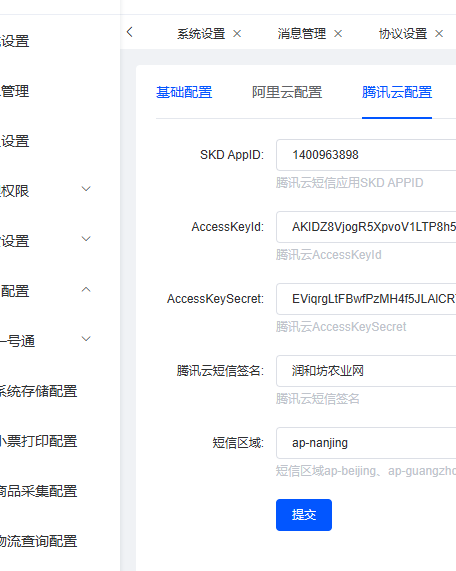The height and width of the screenshot is (571, 456).
Task: Click the left arrow to scroll tabs back
Action: 130,32
